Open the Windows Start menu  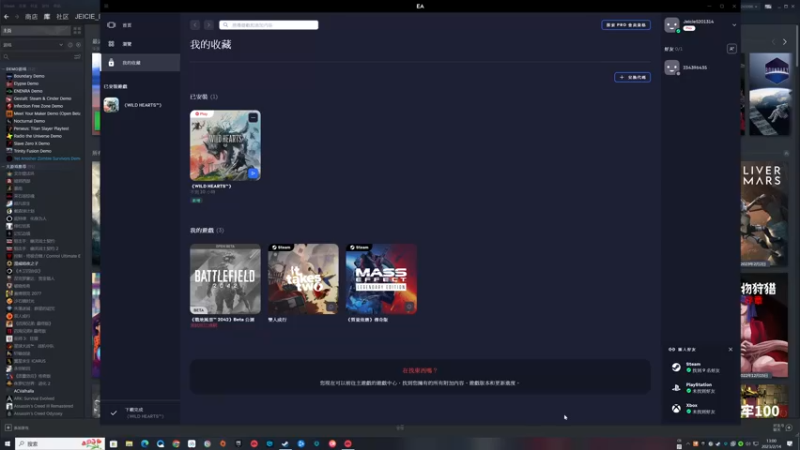click(x=7, y=444)
